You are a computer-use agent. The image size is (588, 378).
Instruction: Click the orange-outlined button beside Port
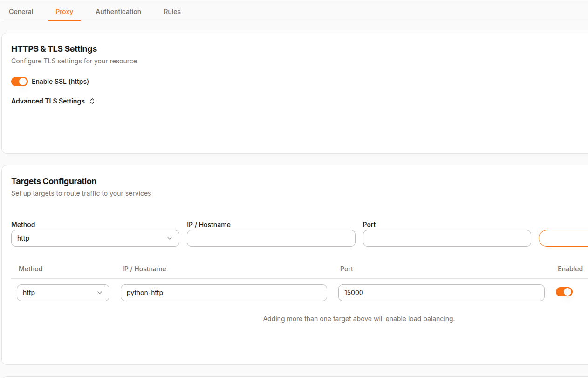(563, 238)
